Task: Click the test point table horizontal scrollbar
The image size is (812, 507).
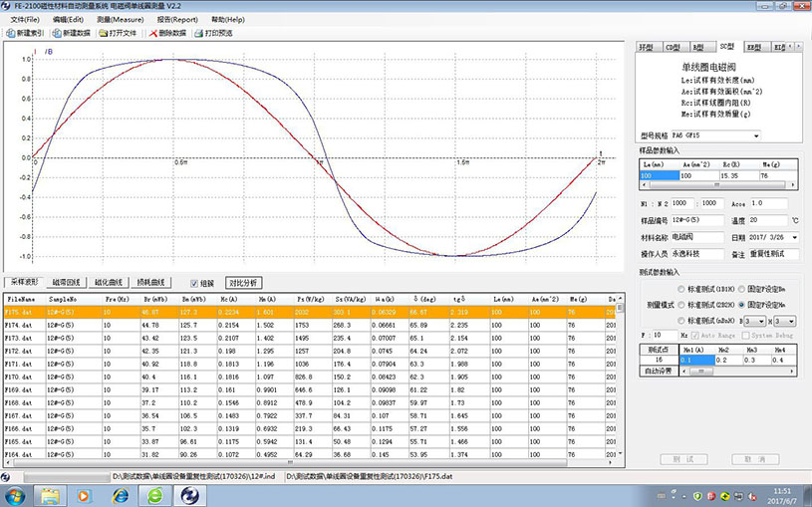Action: click(737, 372)
